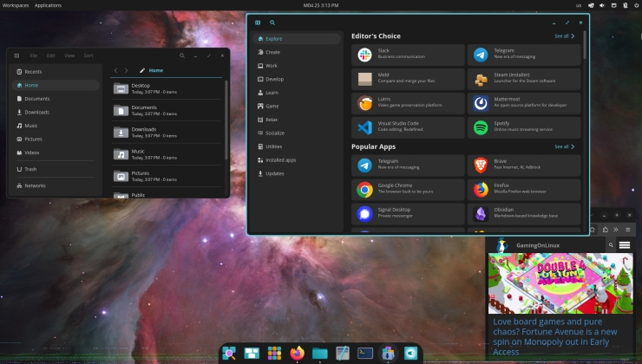The image size is (642, 364).
Task: Go to Installed apps category
Action: pos(280,160)
